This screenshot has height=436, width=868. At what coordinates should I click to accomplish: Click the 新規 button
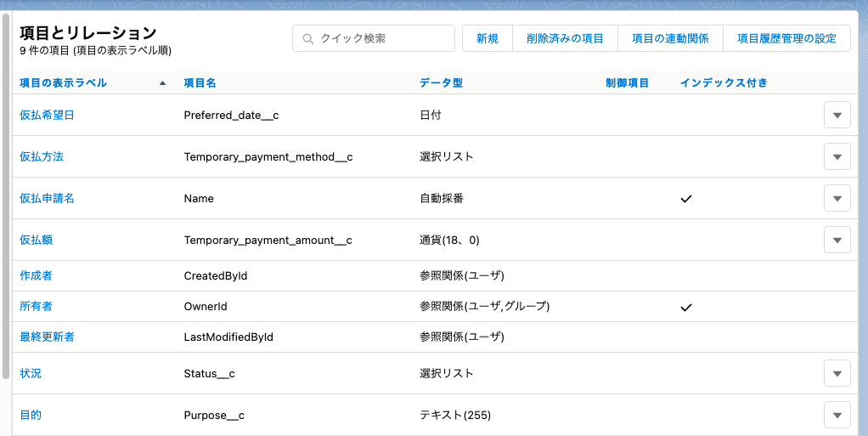[x=488, y=38]
